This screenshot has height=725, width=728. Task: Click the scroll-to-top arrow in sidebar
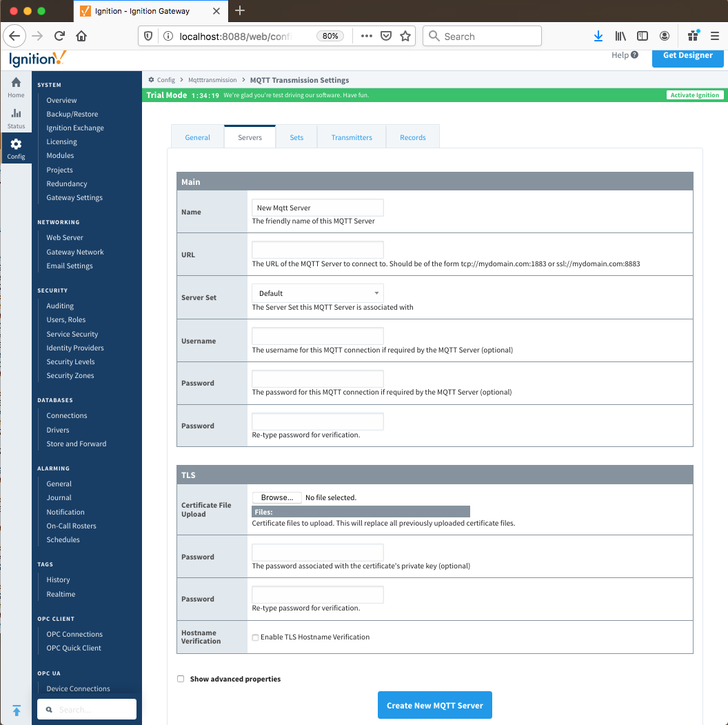click(x=17, y=710)
